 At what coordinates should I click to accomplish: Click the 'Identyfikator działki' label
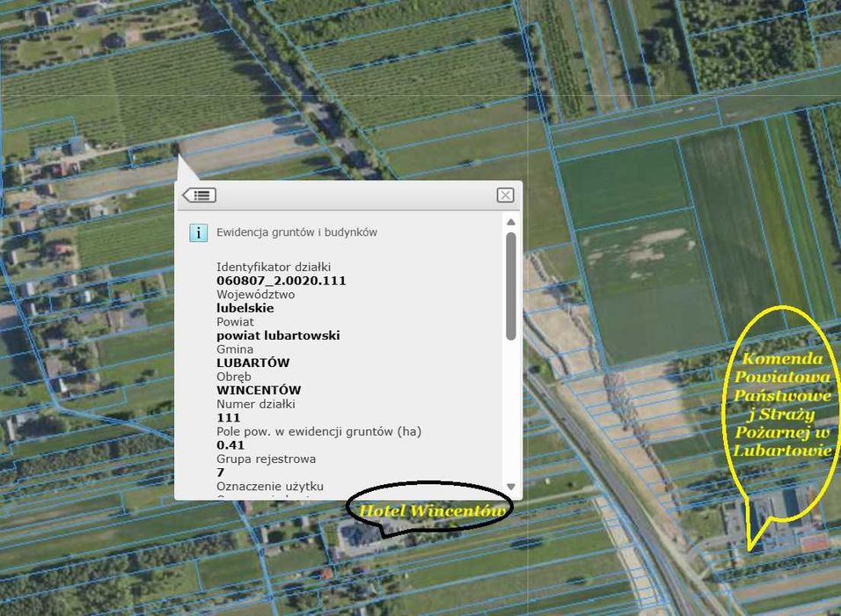tap(274, 267)
